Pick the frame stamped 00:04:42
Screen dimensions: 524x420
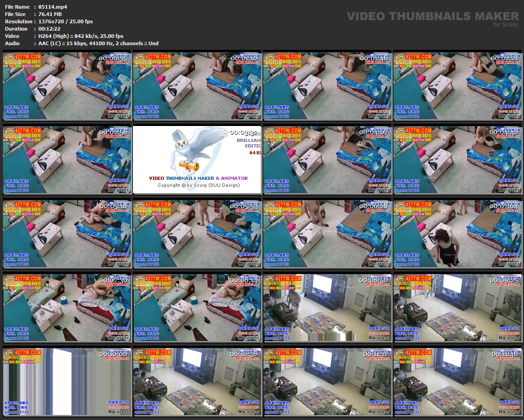click(x=457, y=160)
